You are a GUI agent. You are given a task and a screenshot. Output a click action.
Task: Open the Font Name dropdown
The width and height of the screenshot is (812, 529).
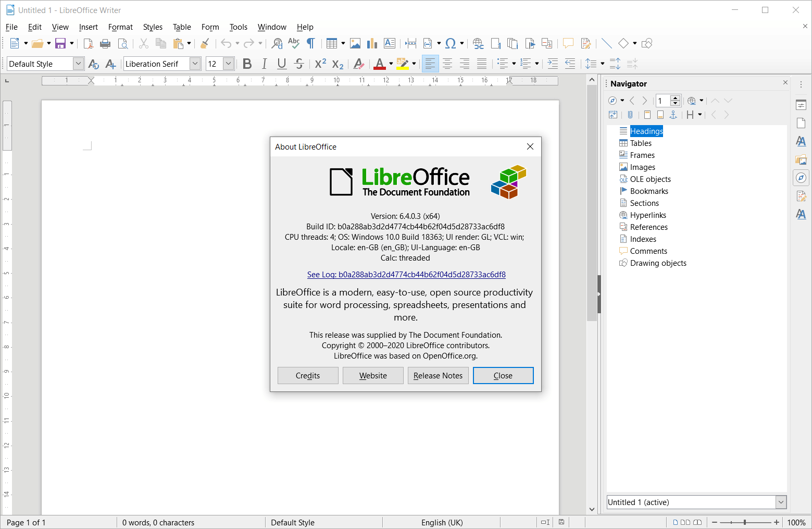(195, 64)
